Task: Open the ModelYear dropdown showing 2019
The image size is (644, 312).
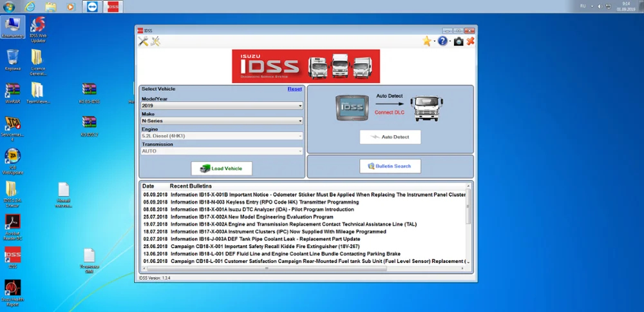Action: point(222,106)
